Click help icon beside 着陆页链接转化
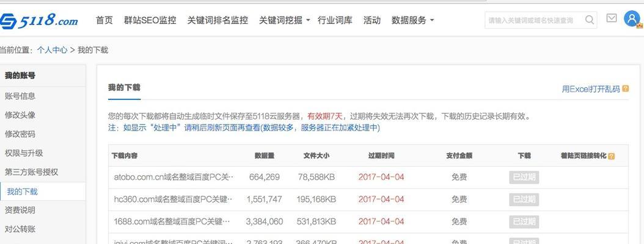Viewport: 644px width, 244px height. (x=612, y=156)
